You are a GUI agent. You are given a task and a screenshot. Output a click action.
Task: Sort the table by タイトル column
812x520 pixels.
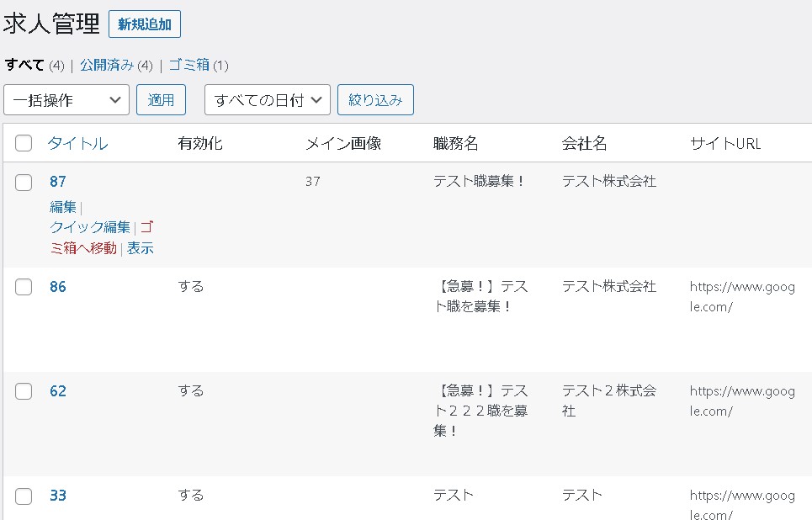click(77, 143)
